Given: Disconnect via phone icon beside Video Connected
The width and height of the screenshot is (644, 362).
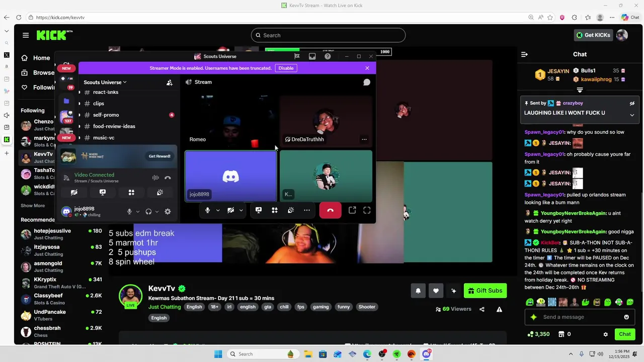Looking at the screenshot, I should point(168,177).
